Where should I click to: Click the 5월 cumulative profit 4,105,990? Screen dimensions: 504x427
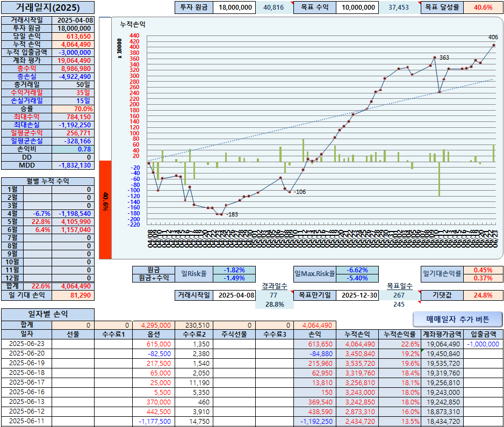coord(73,222)
